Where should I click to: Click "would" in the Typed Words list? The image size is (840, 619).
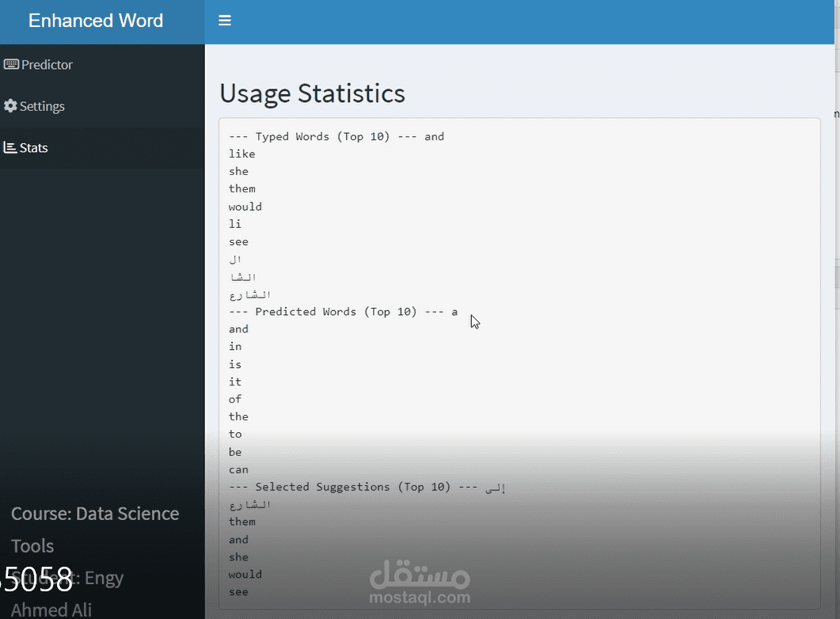click(x=245, y=207)
